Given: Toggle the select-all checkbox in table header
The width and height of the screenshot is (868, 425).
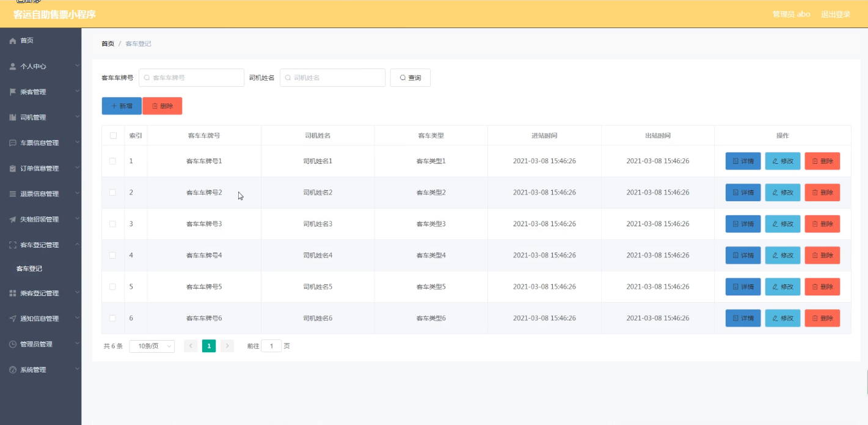Looking at the screenshot, I should click(x=113, y=136).
